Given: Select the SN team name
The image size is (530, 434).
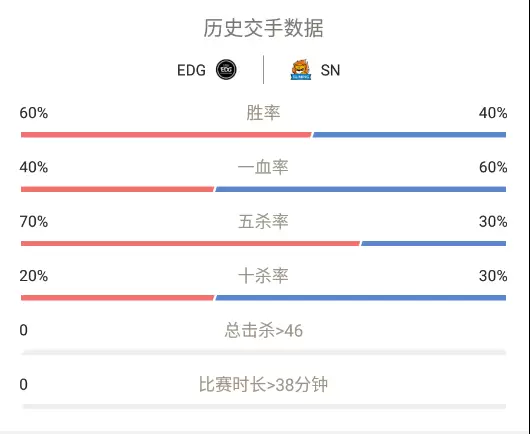Looking at the screenshot, I should [330, 70].
